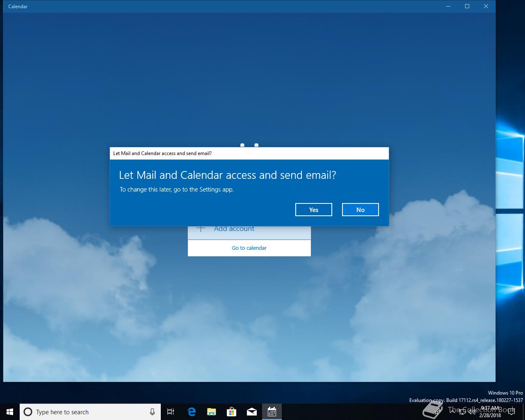Show hidden tray icons chevron
This screenshot has width=525, height=420.
click(452, 412)
